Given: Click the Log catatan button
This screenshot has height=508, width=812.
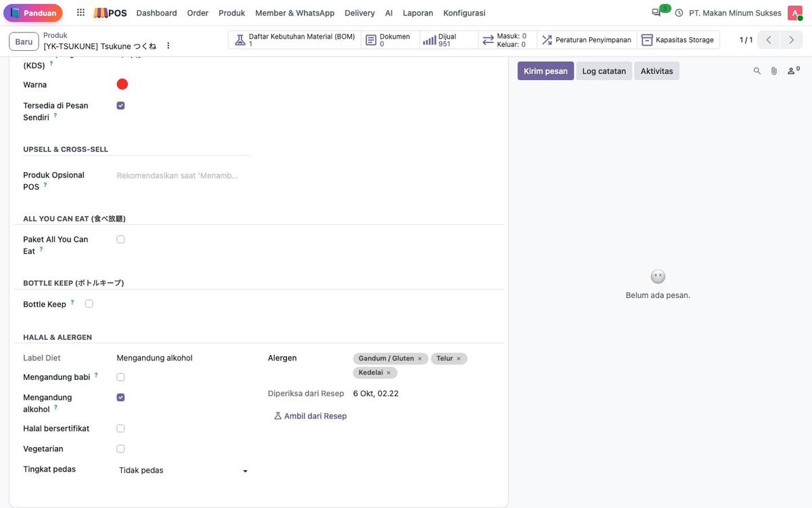Looking at the screenshot, I should (x=604, y=71).
